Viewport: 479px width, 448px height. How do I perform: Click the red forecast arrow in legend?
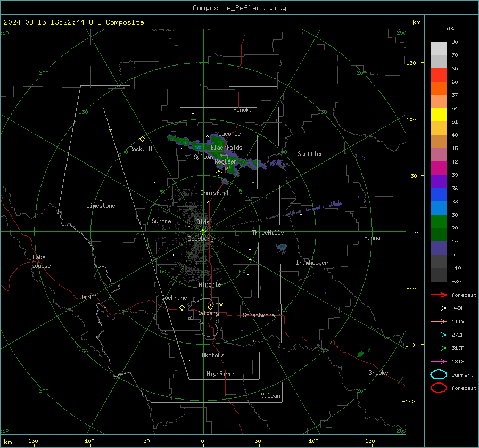pyautogui.click(x=439, y=295)
